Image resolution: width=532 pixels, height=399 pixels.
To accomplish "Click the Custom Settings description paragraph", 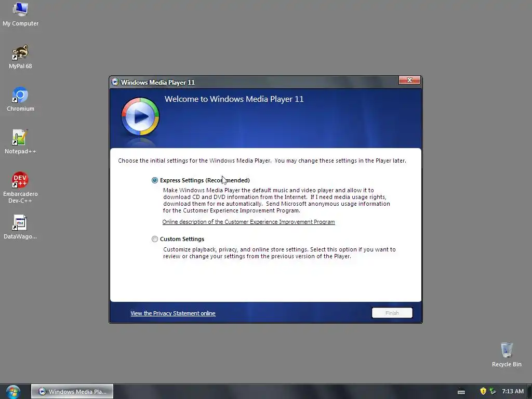I will [279, 253].
